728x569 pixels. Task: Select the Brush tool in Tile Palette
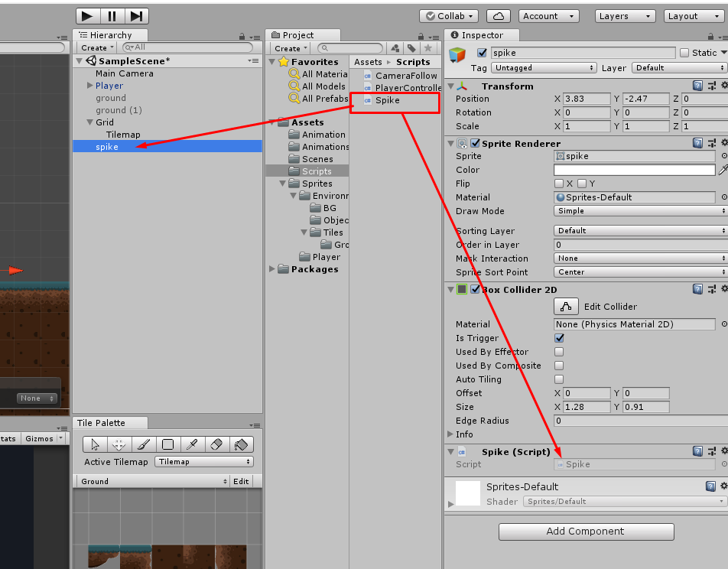click(144, 444)
